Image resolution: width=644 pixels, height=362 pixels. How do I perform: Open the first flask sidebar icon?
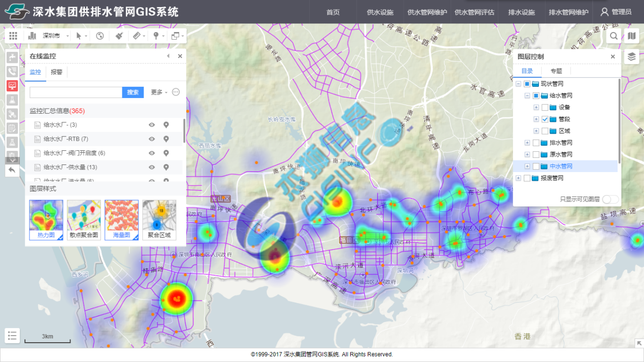(x=12, y=100)
